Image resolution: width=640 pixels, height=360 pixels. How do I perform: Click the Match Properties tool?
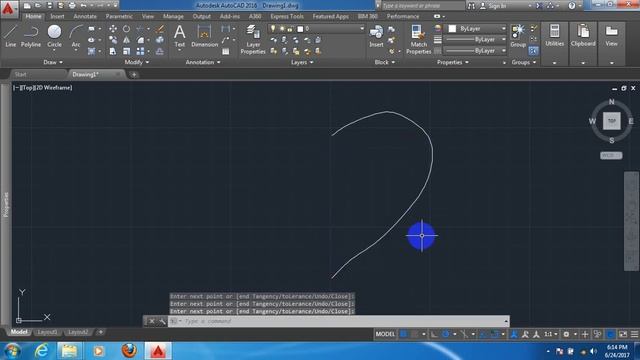coord(418,39)
